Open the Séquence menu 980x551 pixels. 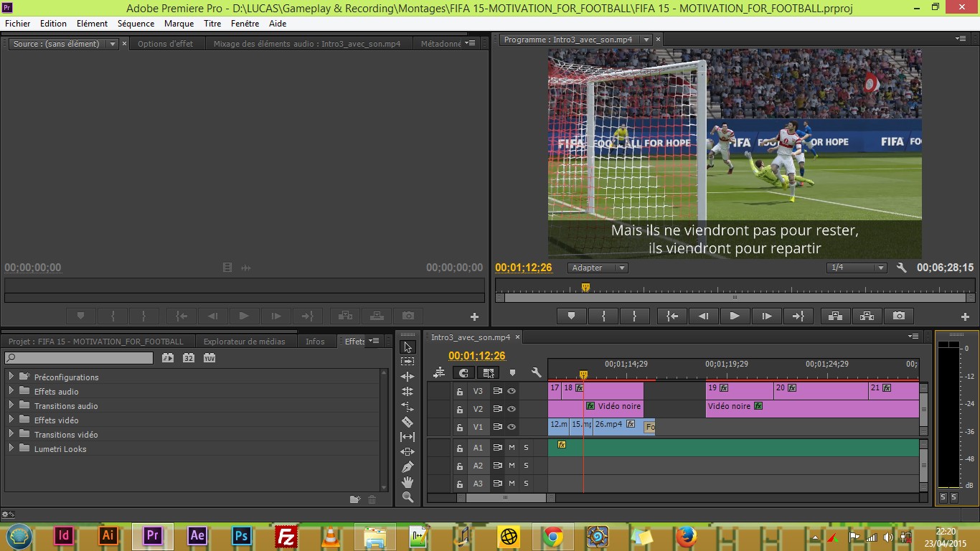136,23
